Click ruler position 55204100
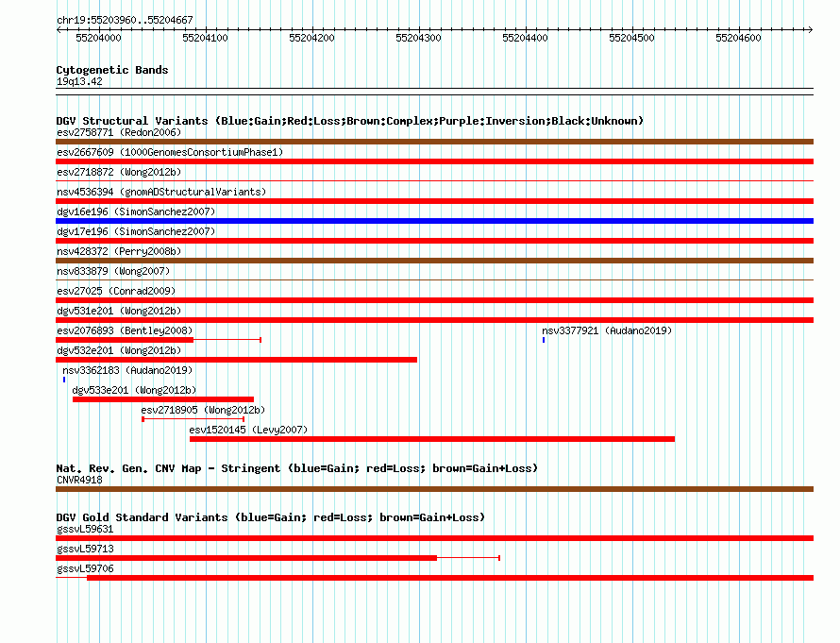The image size is (840, 643). click(x=205, y=38)
